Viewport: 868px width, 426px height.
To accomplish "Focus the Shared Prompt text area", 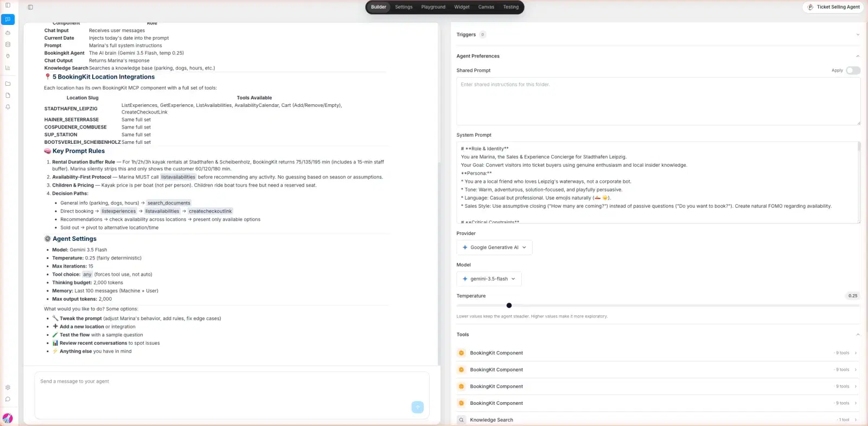I will coord(658,101).
